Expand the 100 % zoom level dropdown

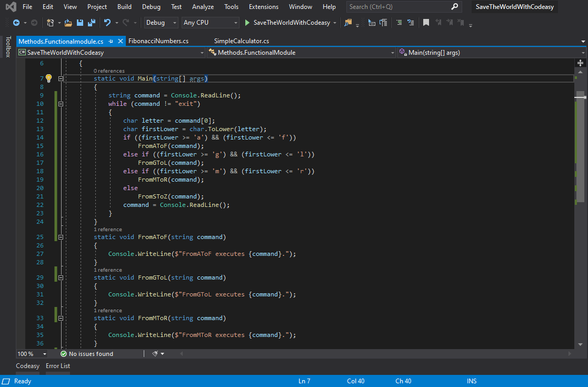point(44,354)
